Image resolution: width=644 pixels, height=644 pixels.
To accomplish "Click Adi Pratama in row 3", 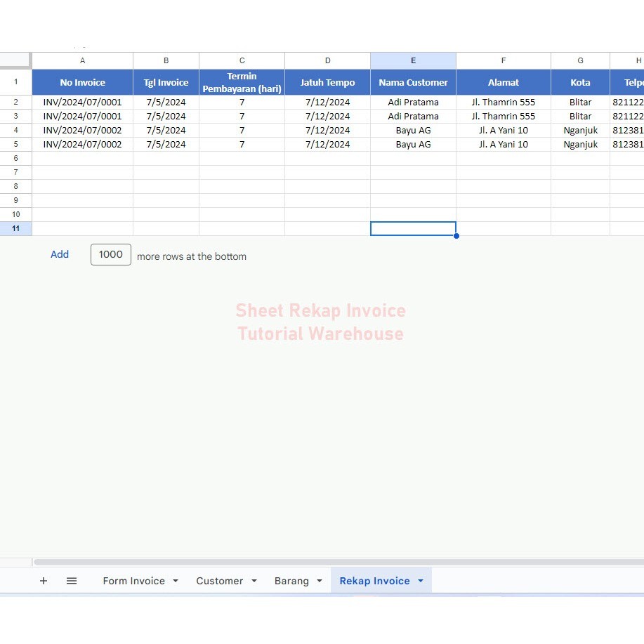I will pos(413,117).
